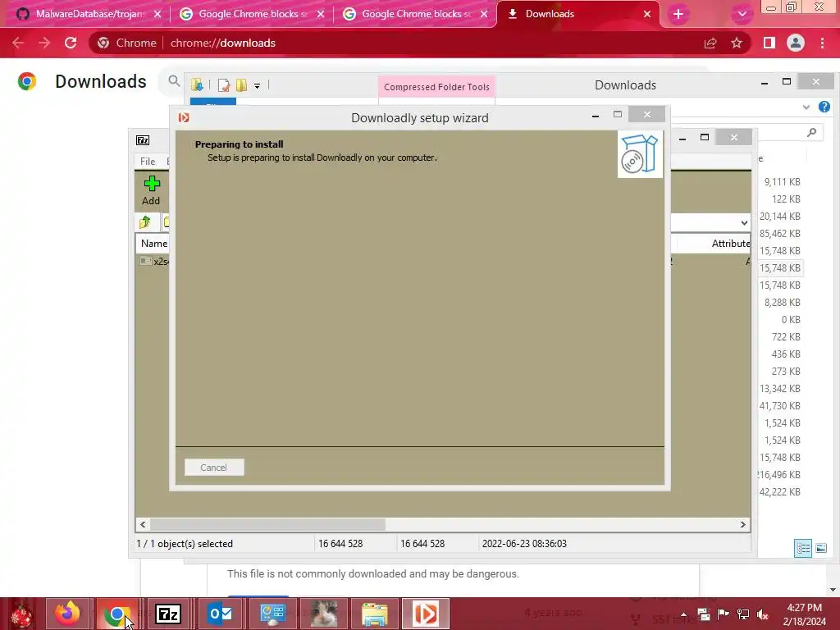Click the 7-Zip taskbar icon
Screen dimensions: 840x630
(x=167, y=614)
